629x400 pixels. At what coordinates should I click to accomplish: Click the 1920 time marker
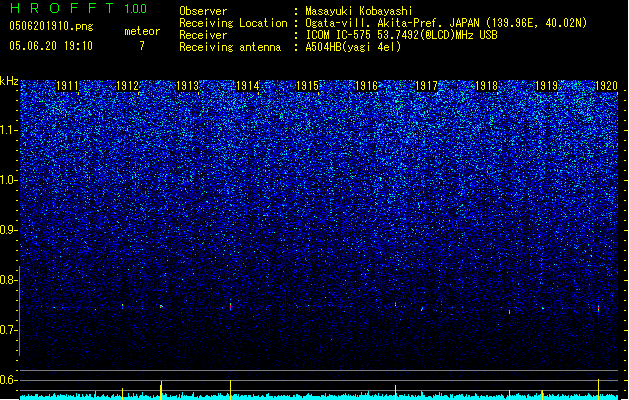pyautogui.click(x=606, y=86)
